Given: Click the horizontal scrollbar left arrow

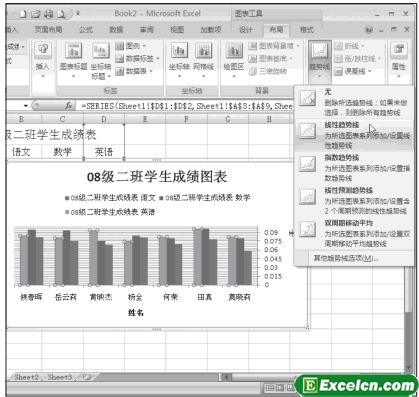Looking at the screenshot, I should click(x=226, y=377).
